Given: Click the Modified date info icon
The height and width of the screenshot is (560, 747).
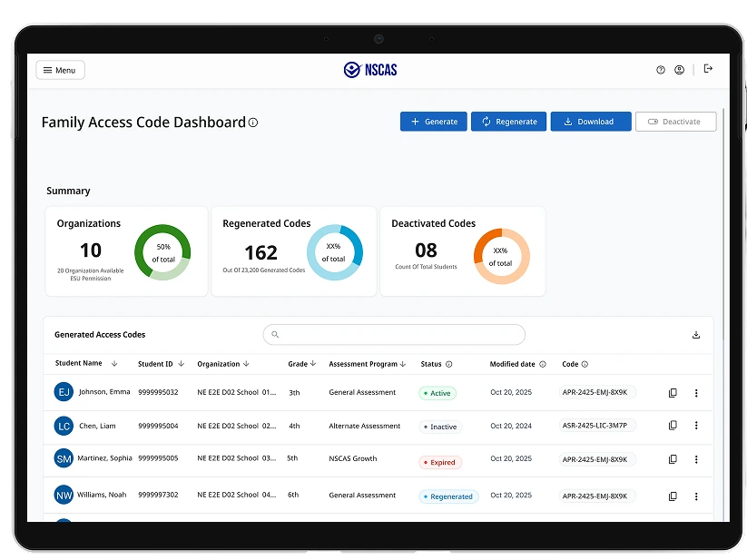Looking at the screenshot, I should [543, 364].
